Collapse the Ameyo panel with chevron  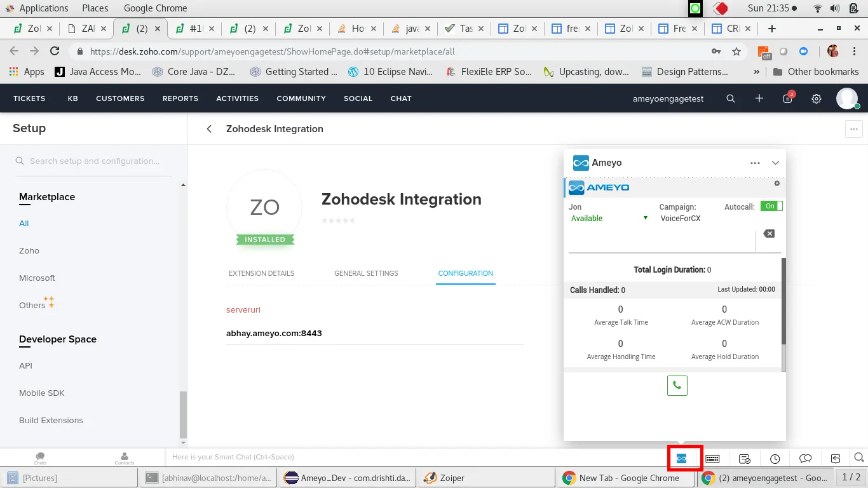(x=775, y=163)
